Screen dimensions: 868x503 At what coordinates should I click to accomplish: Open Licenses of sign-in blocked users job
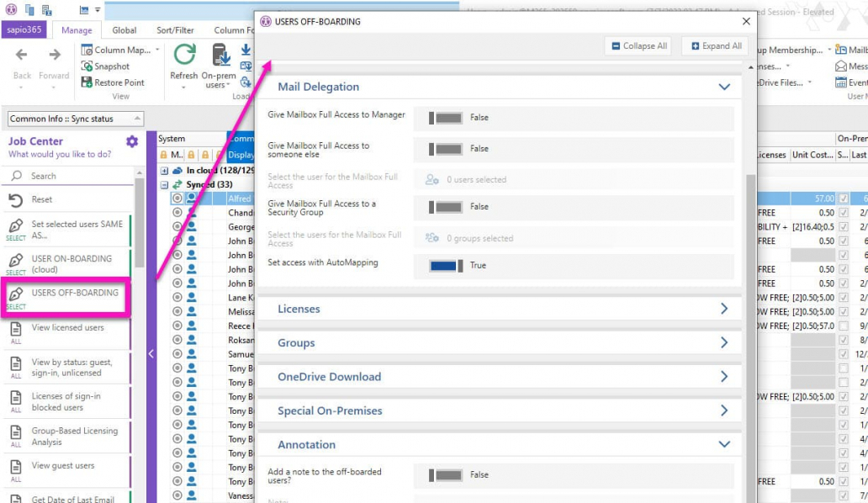tap(66, 402)
